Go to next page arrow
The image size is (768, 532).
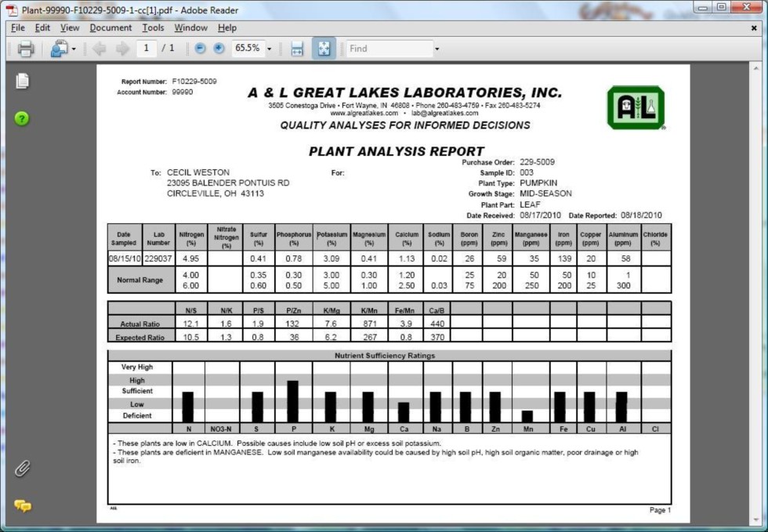pyautogui.click(x=122, y=49)
